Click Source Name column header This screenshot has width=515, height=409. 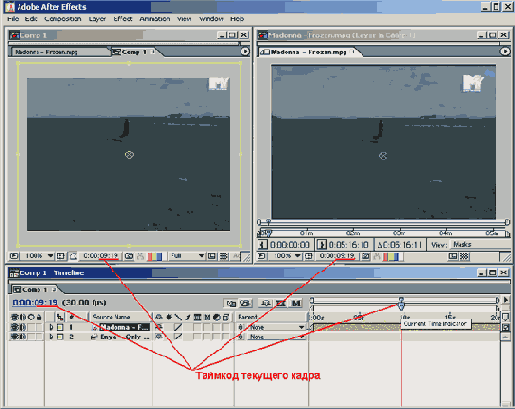point(112,317)
